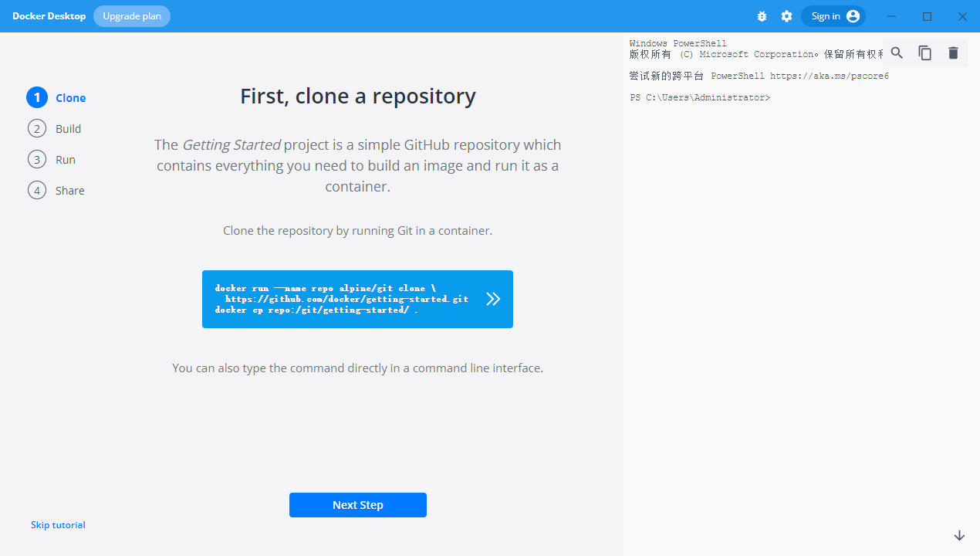Screen dimensions: 980x556
Task: Click the account avatar next to Sign in
Action: point(853,15)
